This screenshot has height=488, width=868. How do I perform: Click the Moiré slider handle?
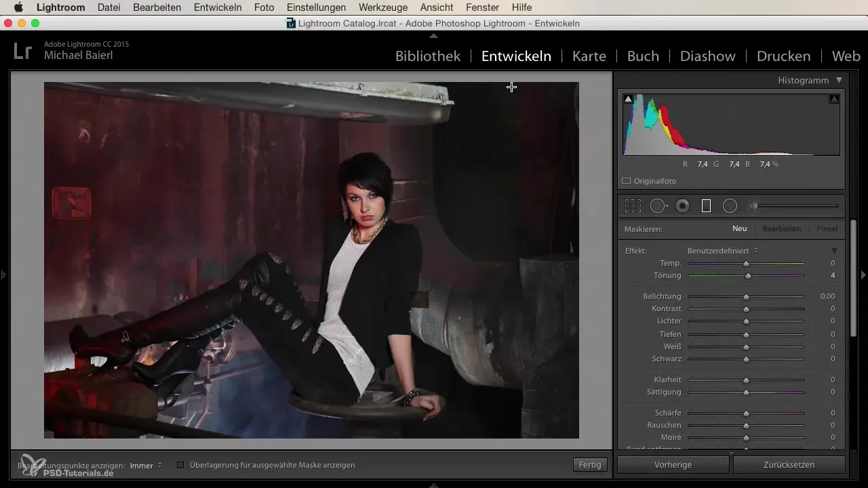pos(746,438)
